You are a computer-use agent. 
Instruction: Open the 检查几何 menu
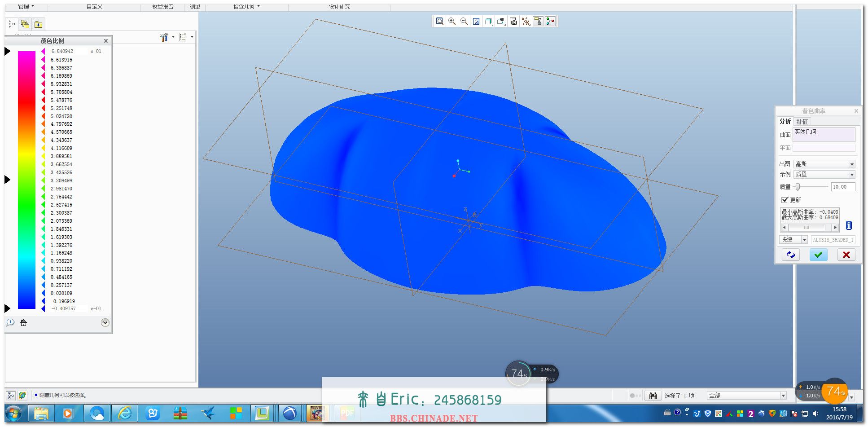tap(246, 7)
